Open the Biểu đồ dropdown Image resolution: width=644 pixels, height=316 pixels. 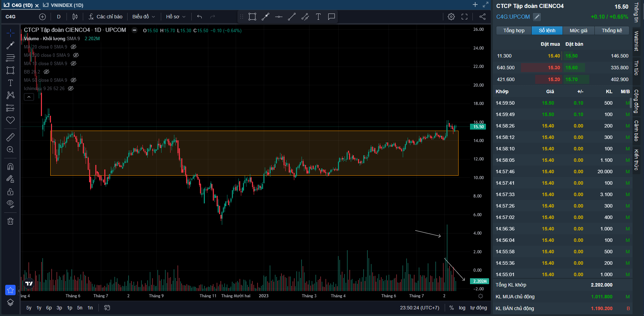pos(143,17)
